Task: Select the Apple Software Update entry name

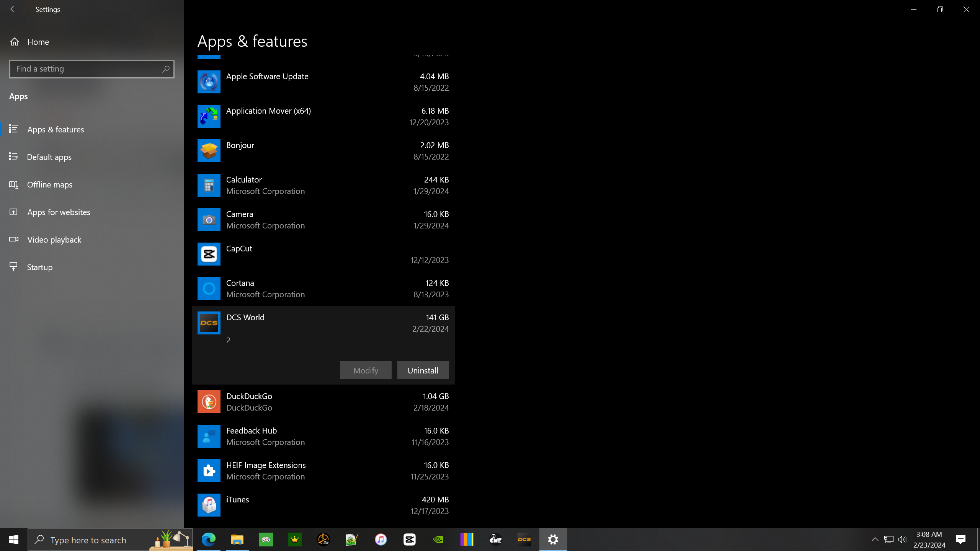Action: pos(267,77)
